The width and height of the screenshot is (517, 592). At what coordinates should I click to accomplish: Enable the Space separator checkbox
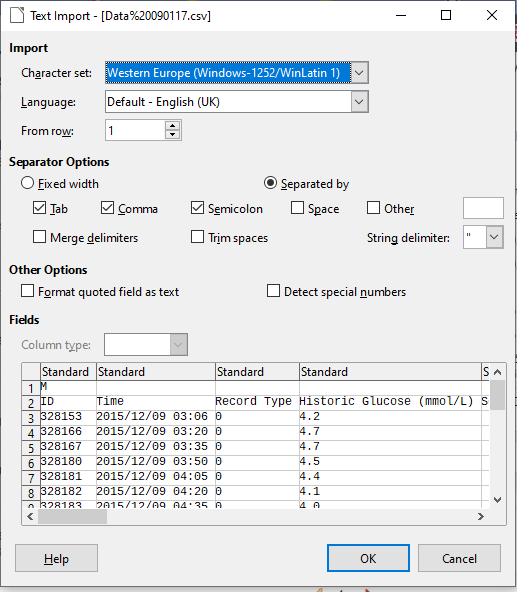tap(298, 208)
